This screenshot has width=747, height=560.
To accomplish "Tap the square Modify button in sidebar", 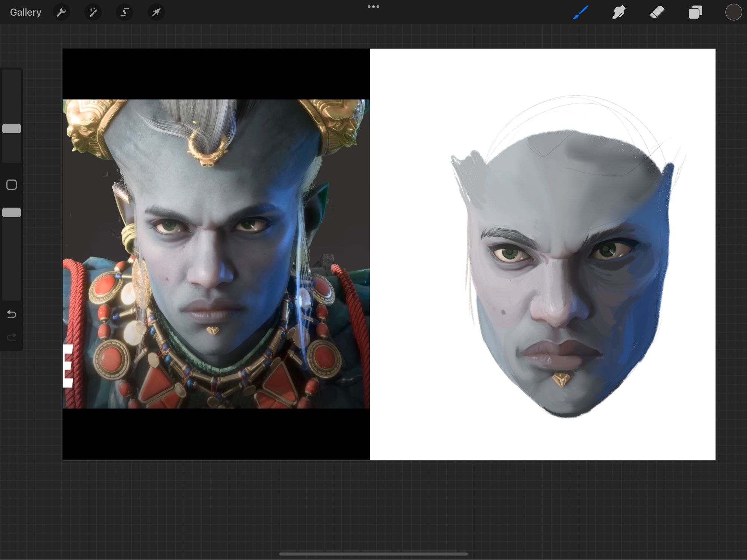I will [12, 185].
